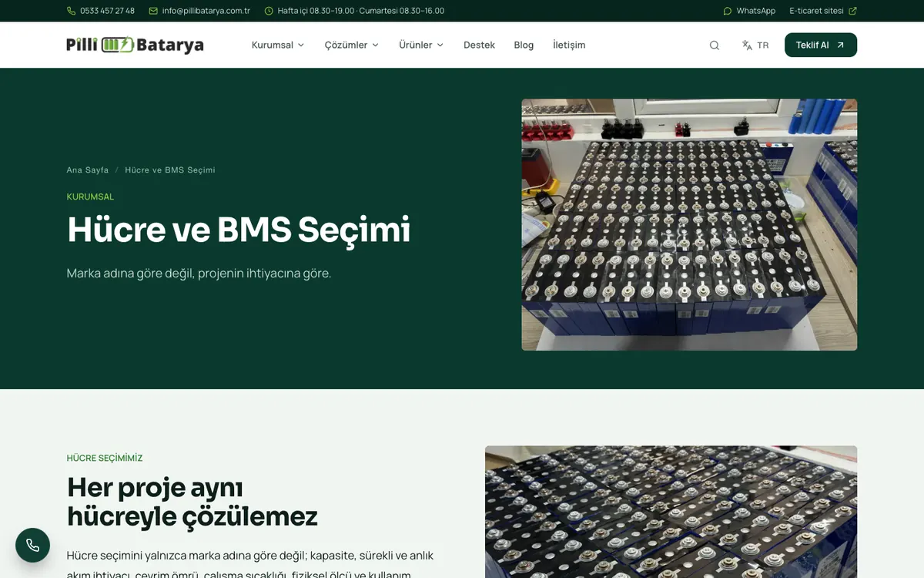
Task: Open the WhatsApp link
Action: tap(749, 11)
